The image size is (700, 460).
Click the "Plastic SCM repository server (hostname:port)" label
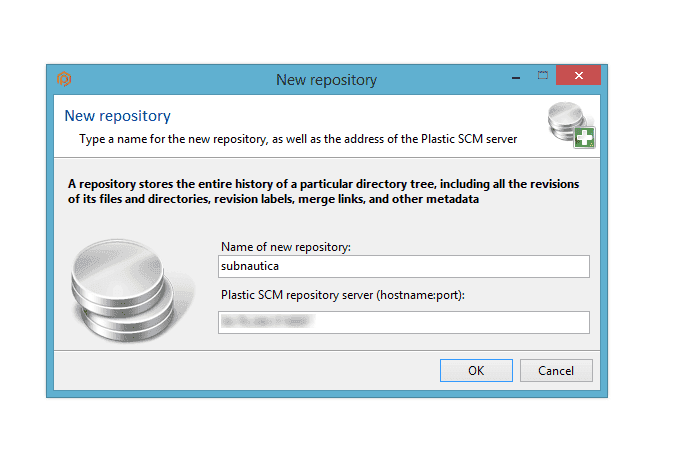pos(342,294)
